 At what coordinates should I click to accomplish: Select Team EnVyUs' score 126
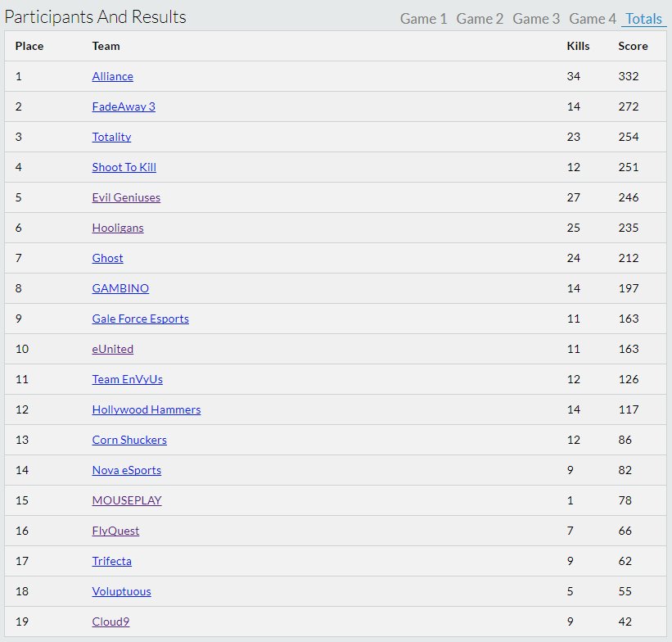coord(629,379)
